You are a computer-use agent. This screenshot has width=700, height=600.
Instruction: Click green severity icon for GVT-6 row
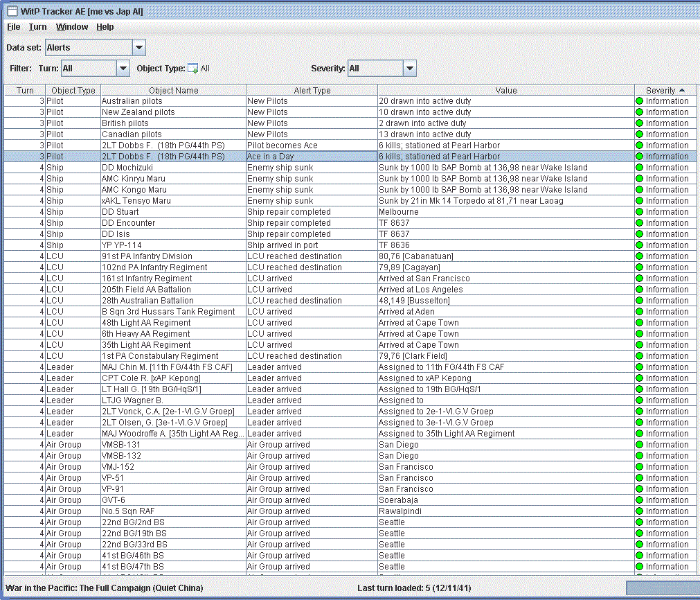click(x=639, y=500)
